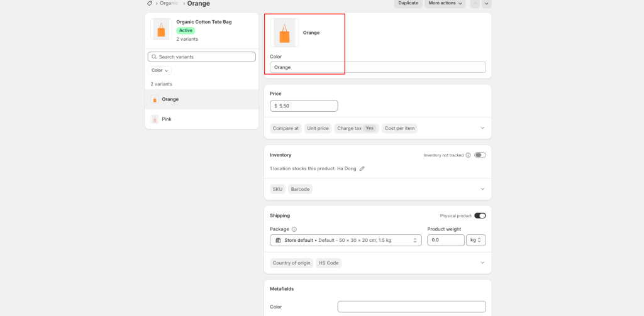This screenshot has height=316, width=644.
Task: Click the Search variants field
Action: pos(202,57)
